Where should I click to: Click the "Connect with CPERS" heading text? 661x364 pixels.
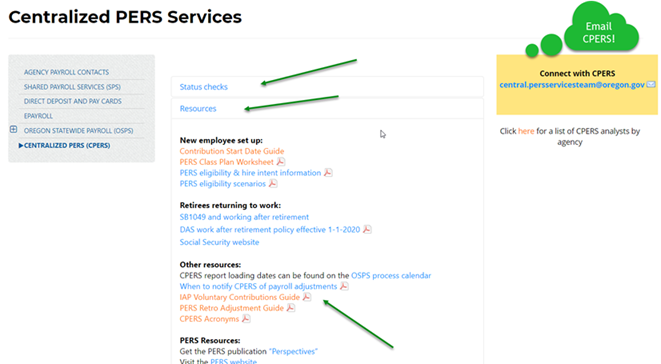tap(577, 73)
